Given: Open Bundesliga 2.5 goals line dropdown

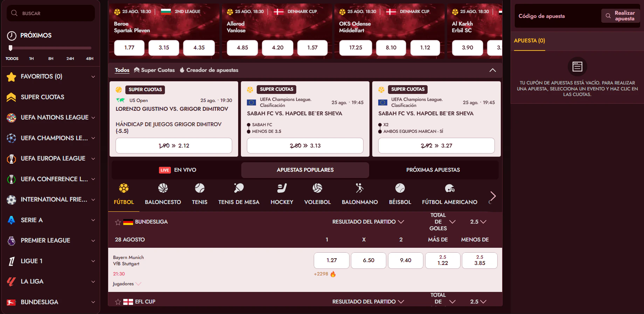Looking at the screenshot, I should [x=478, y=222].
